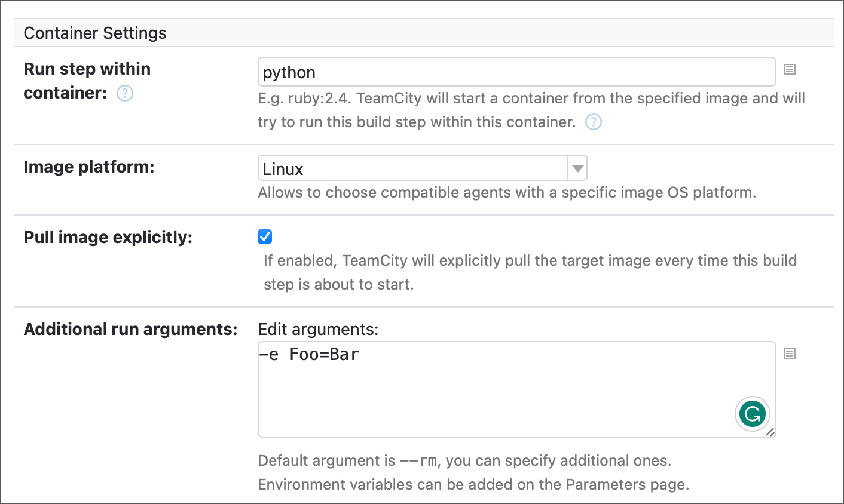Uncheck the explicit image pull option
Image resolution: width=844 pixels, height=504 pixels.
(264, 236)
